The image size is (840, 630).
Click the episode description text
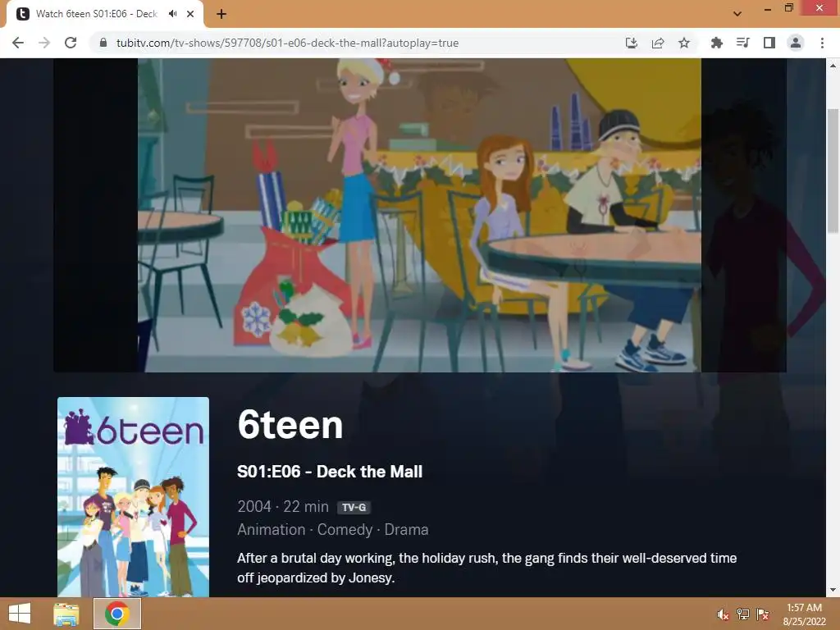pyautogui.click(x=486, y=568)
